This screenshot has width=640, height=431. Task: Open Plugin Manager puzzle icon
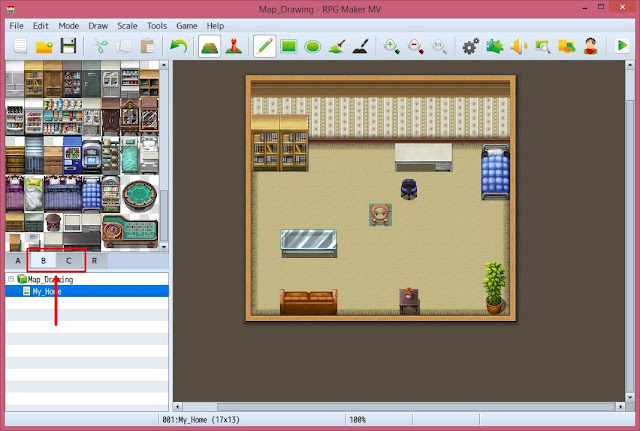[x=495, y=46]
